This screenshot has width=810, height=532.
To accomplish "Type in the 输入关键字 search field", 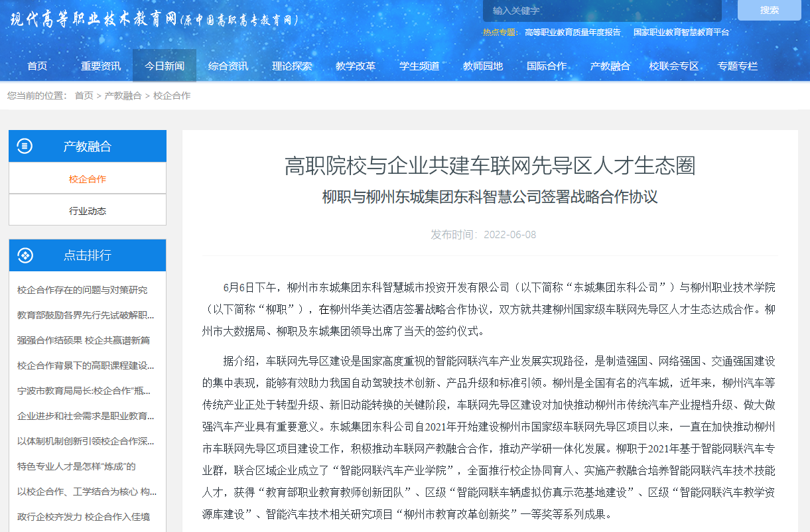I will tap(602, 11).
